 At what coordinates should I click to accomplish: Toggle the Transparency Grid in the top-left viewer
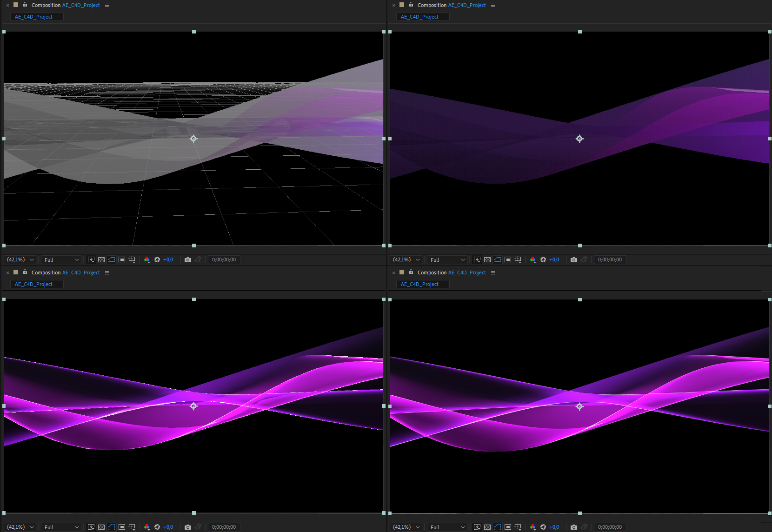(101, 259)
